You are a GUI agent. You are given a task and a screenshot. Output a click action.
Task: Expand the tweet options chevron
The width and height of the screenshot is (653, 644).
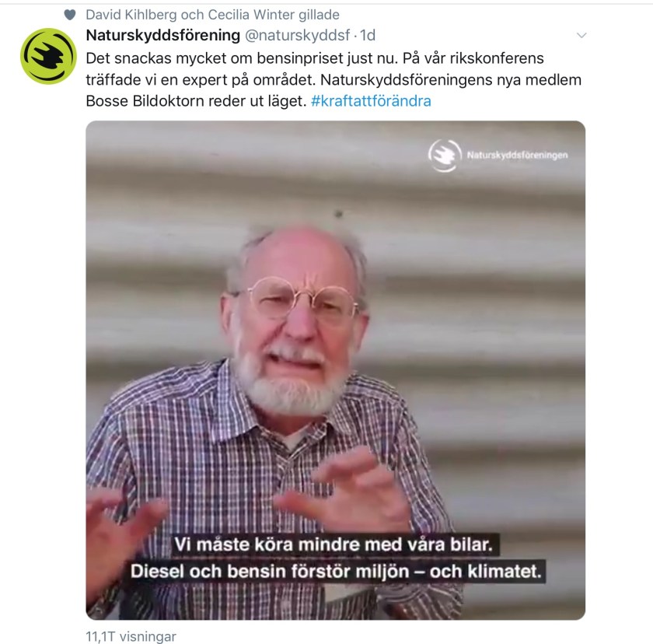(x=581, y=36)
